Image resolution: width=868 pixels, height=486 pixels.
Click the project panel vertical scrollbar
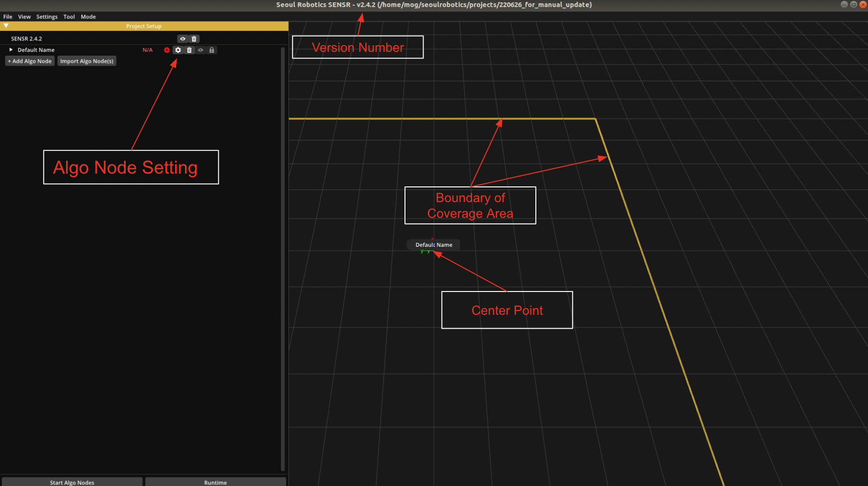[283, 259]
